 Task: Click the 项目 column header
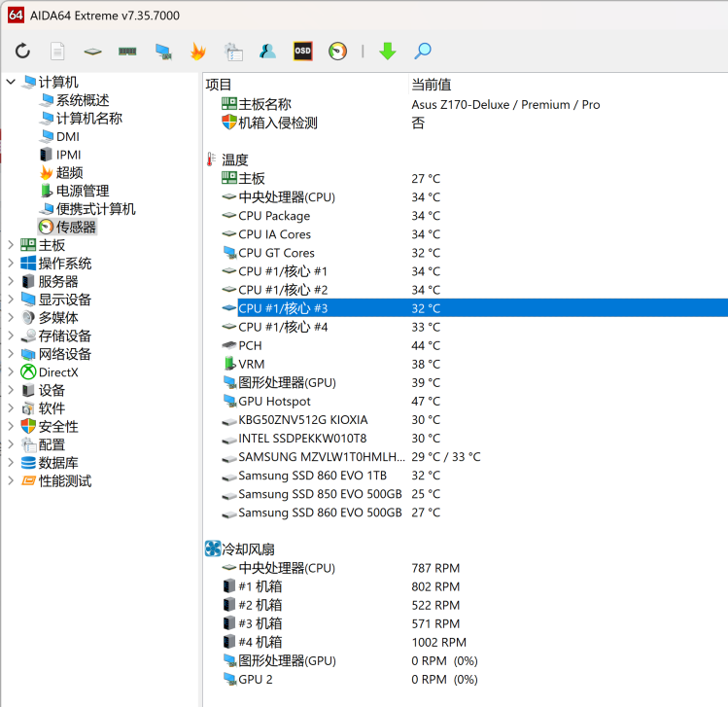pyautogui.click(x=219, y=85)
